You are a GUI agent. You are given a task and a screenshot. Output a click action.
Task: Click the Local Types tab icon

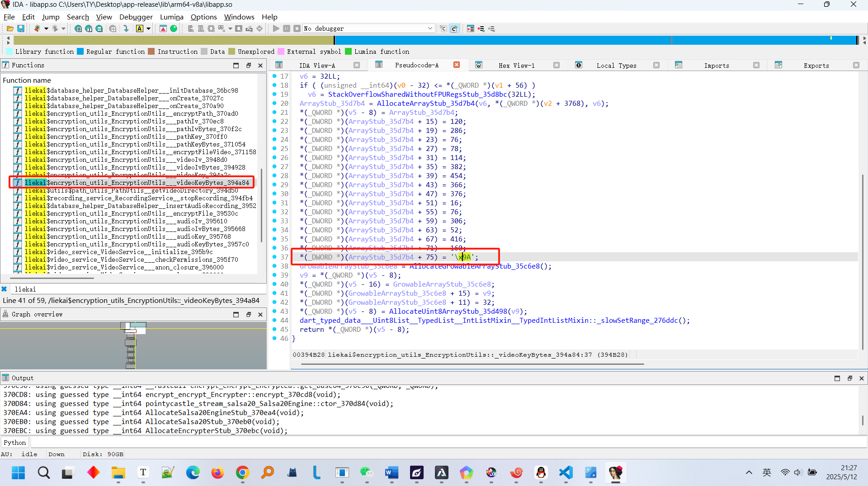[x=579, y=65]
